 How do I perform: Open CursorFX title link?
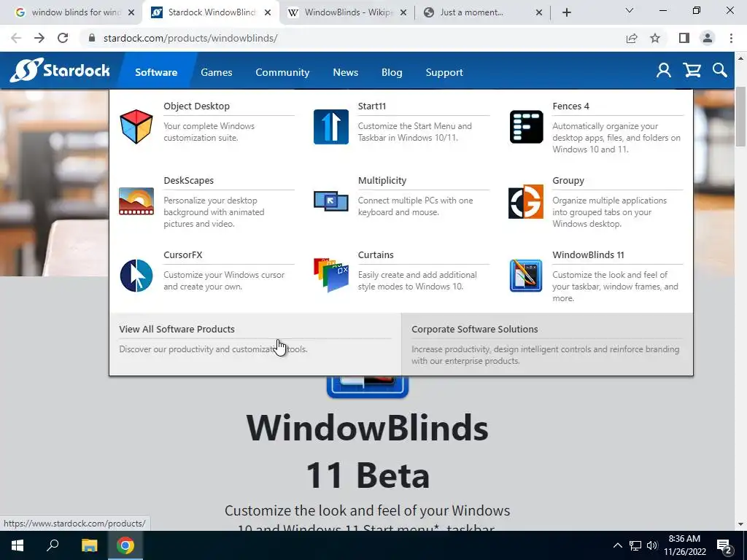tap(183, 254)
